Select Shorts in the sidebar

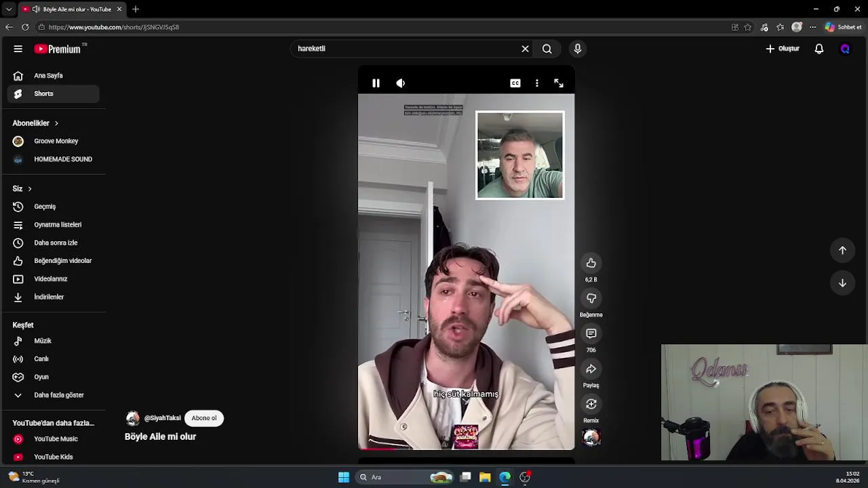pos(53,94)
